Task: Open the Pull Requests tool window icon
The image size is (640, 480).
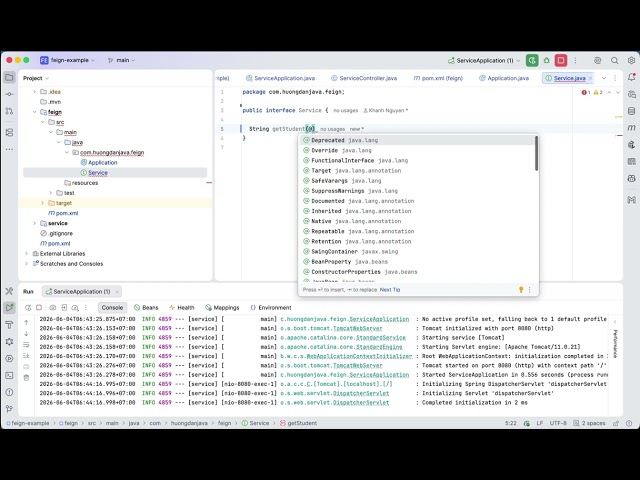Action: [9, 111]
